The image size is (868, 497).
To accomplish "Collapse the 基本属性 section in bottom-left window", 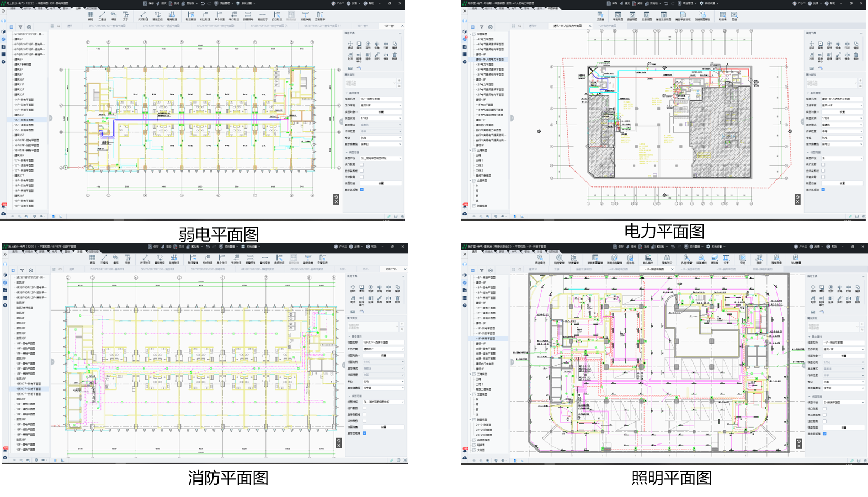I will (x=349, y=336).
